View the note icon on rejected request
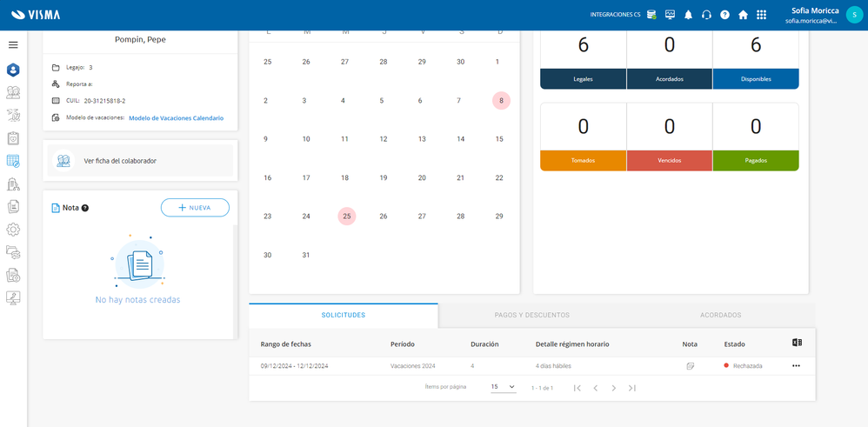The width and height of the screenshot is (868, 427). point(690,366)
